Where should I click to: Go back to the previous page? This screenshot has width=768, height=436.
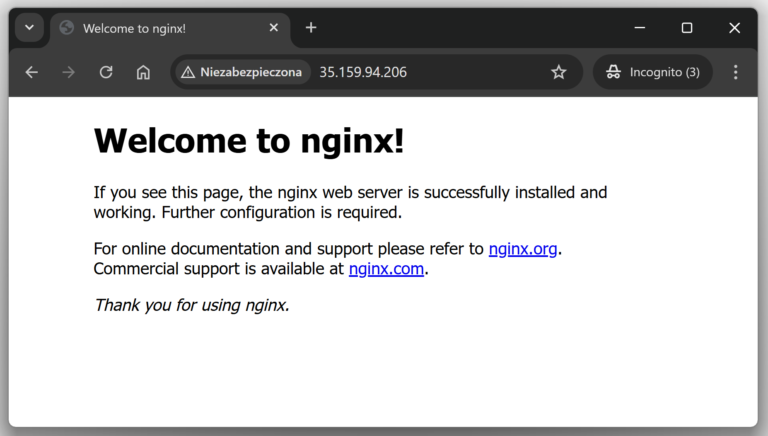[32, 73]
